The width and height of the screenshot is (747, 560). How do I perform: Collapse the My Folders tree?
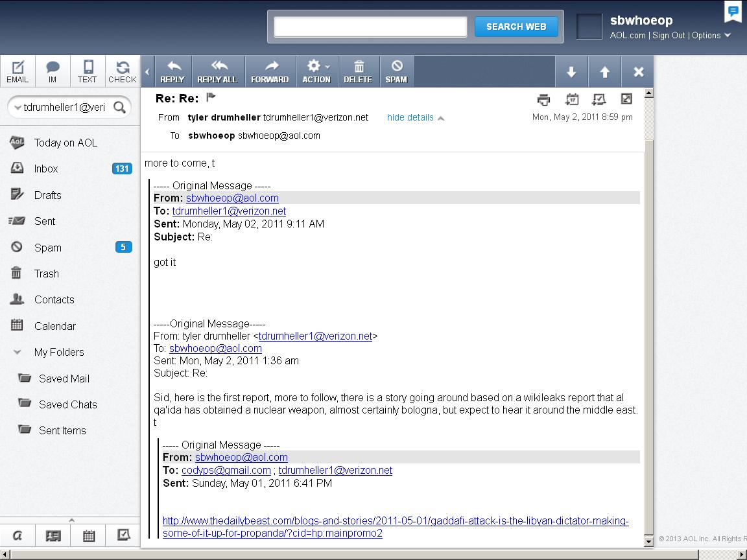[18, 353]
